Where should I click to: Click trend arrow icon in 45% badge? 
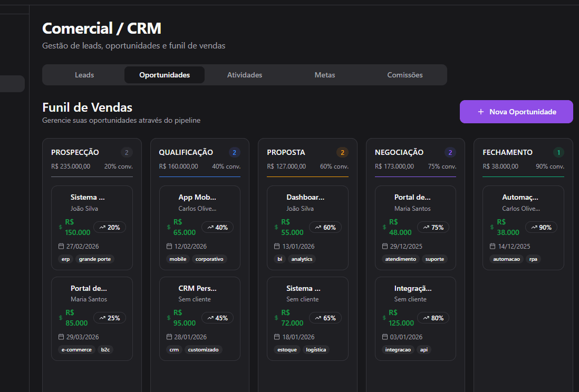[210, 318]
